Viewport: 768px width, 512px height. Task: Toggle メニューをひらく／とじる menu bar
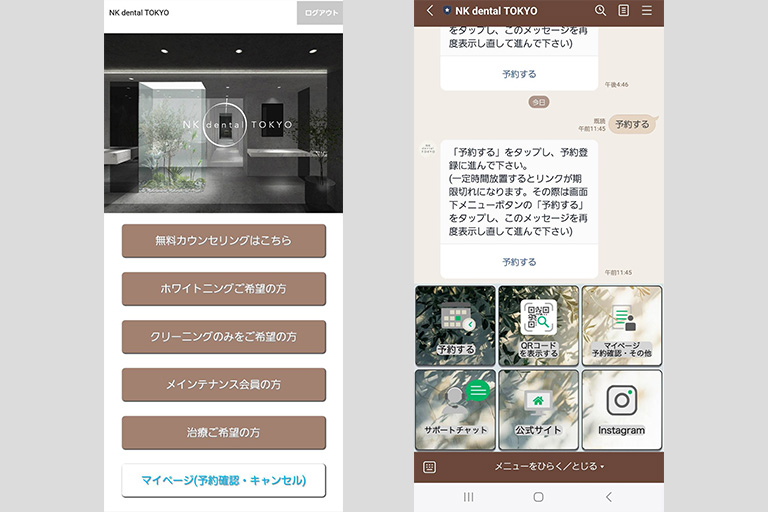click(x=549, y=466)
